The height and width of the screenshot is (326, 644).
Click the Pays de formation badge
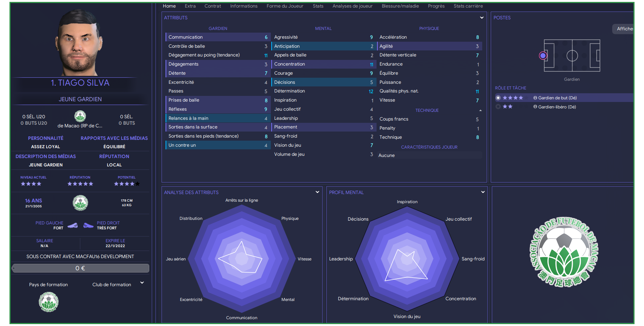pyautogui.click(x=48, y=302)
